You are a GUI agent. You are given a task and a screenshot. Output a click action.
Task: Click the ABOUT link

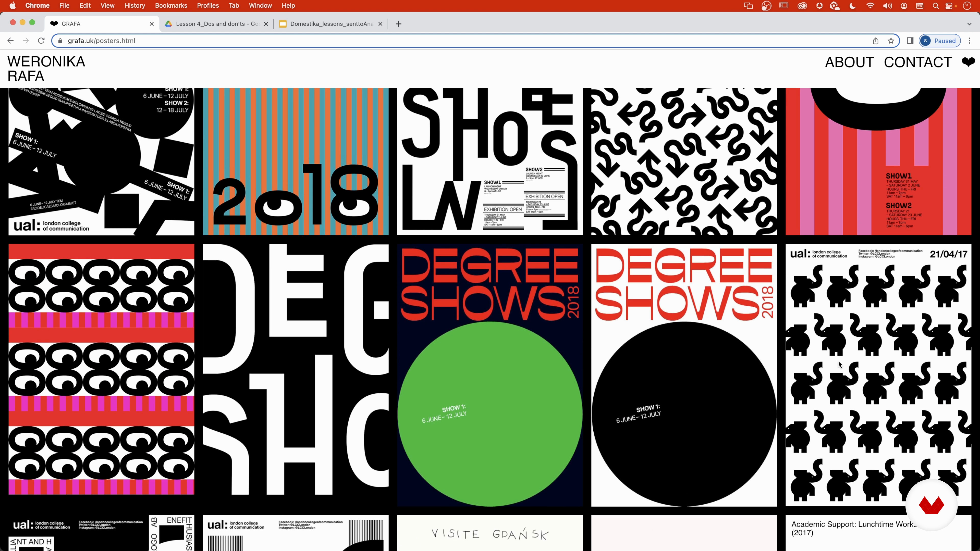click(x=849, y=62)
